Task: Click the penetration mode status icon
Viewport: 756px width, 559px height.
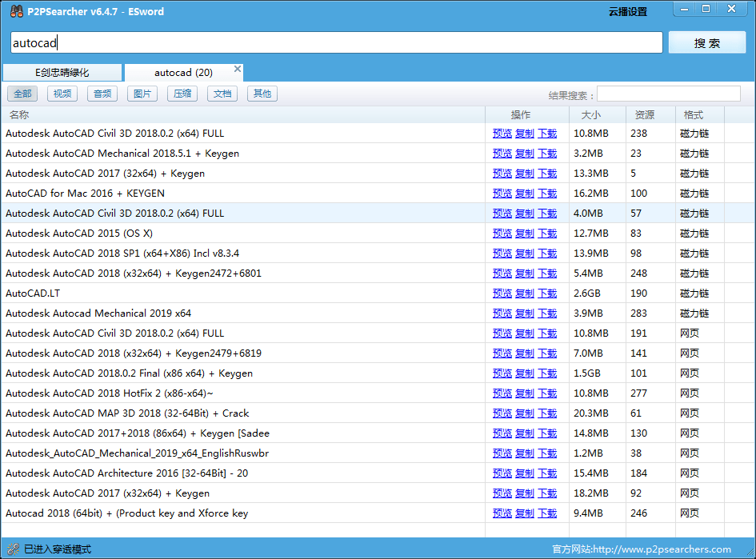Action: click(14, 549)
